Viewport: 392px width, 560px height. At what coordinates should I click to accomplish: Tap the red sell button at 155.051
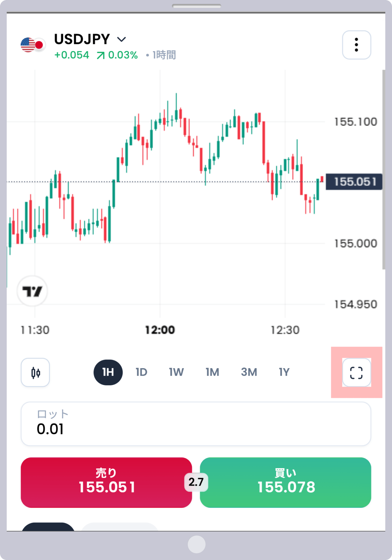click(x=106, y=482)
